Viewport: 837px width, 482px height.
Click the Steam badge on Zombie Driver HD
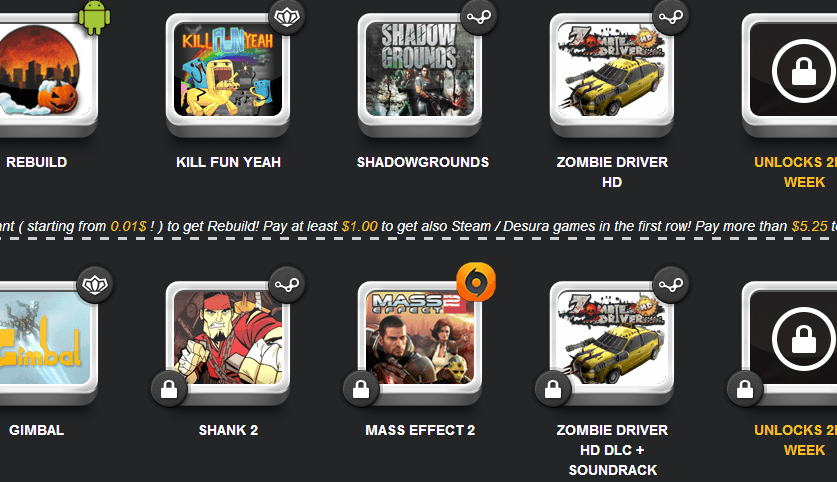[x=672, y=17]
